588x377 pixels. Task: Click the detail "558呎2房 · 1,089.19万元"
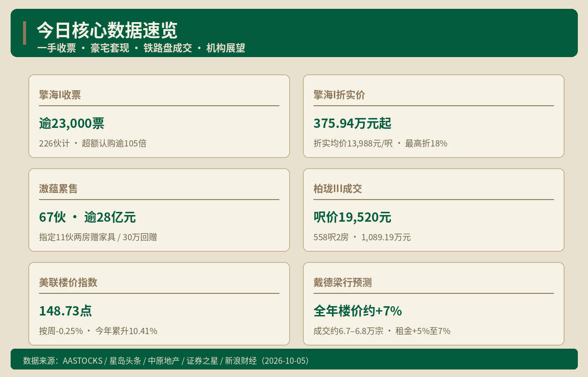pos(362,237)
